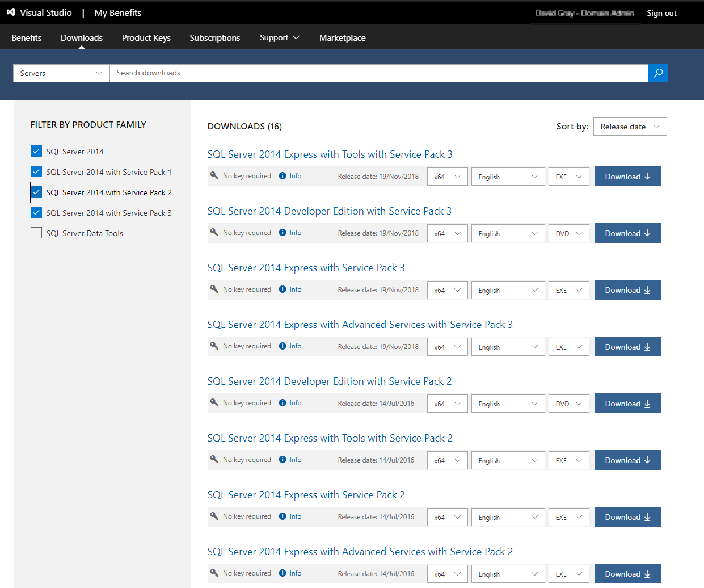Open EXE dropdown for Express with Service Pack 3

click(569, 290)
